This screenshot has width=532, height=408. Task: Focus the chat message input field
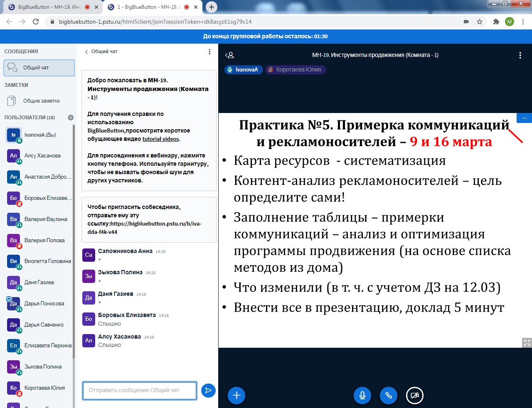pyautogui.click(x=139, y=391)
